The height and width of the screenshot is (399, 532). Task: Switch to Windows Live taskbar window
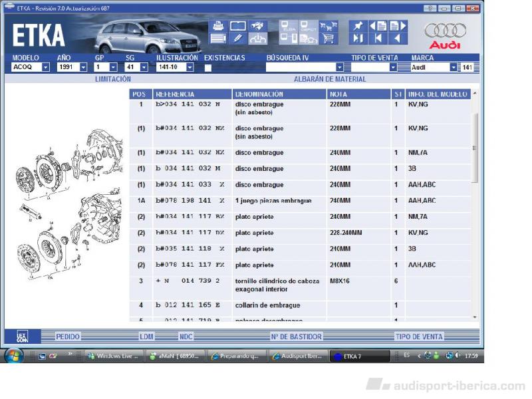(x=113, y=356)
